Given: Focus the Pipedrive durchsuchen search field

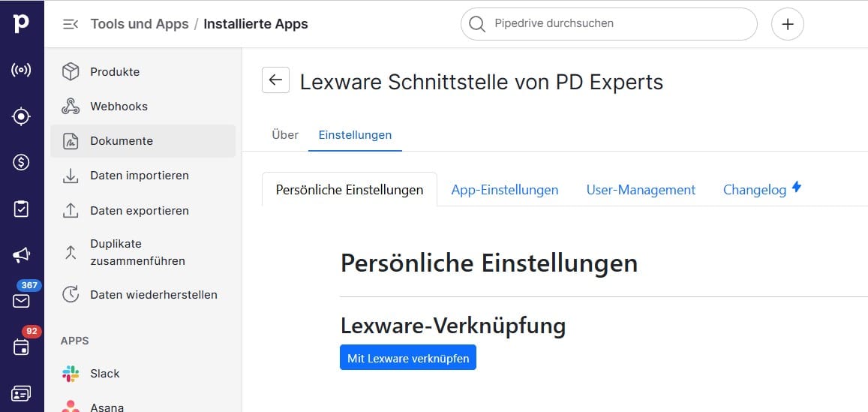Looking at the screenshot, I should pos(609,24).
